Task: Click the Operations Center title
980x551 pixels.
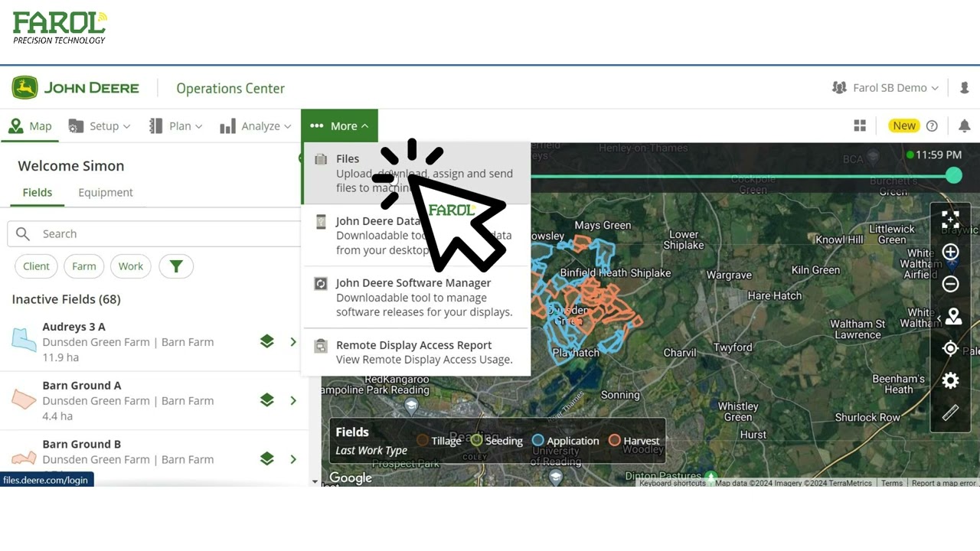Action: pyautogui.click(x=230, y=88)
